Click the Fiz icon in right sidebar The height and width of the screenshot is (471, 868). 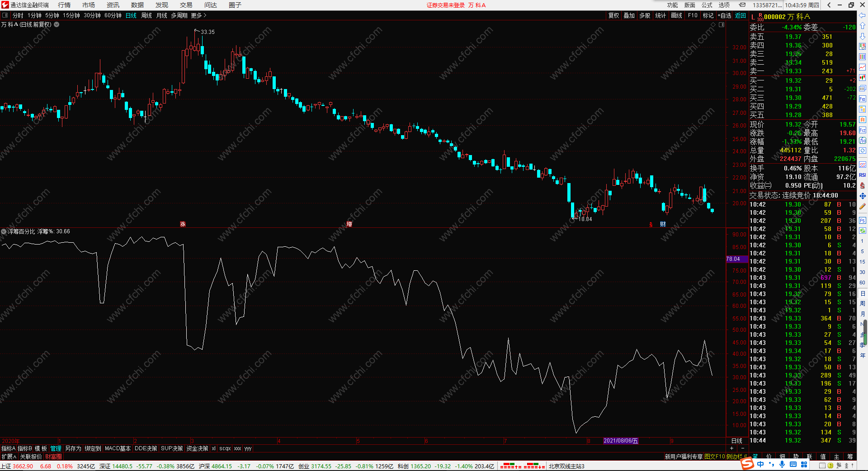862,130
